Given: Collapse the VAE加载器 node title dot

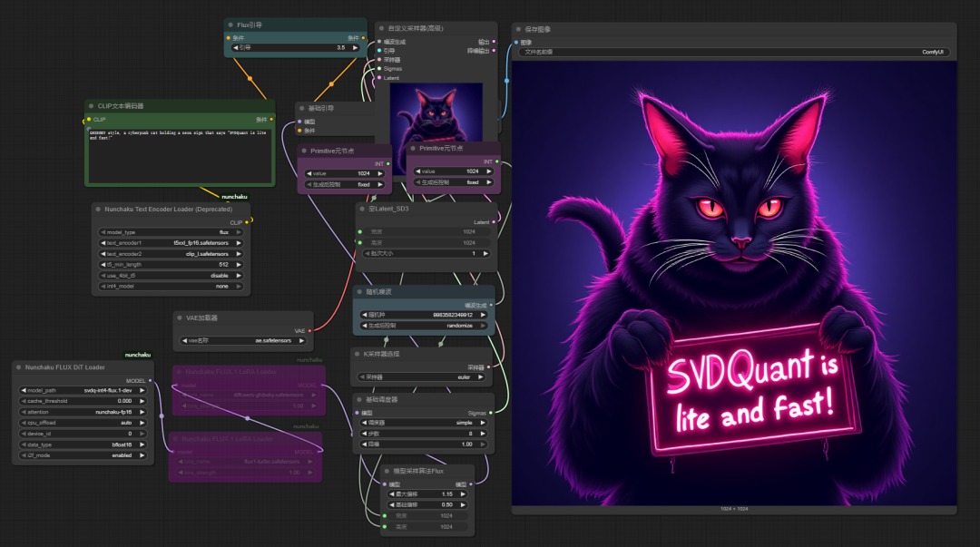Looking at the screenshot, I should click(180, 317).
